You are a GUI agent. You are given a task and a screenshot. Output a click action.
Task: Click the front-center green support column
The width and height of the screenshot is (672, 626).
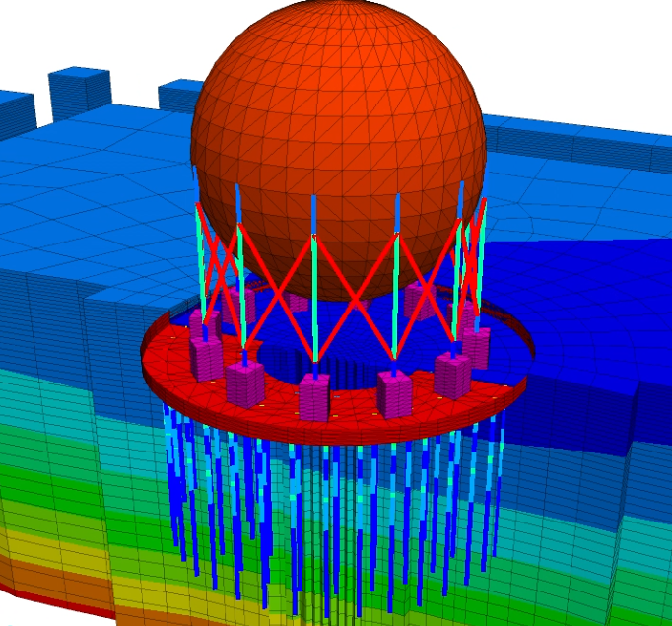pyautogui.click(x=314, y=296)
